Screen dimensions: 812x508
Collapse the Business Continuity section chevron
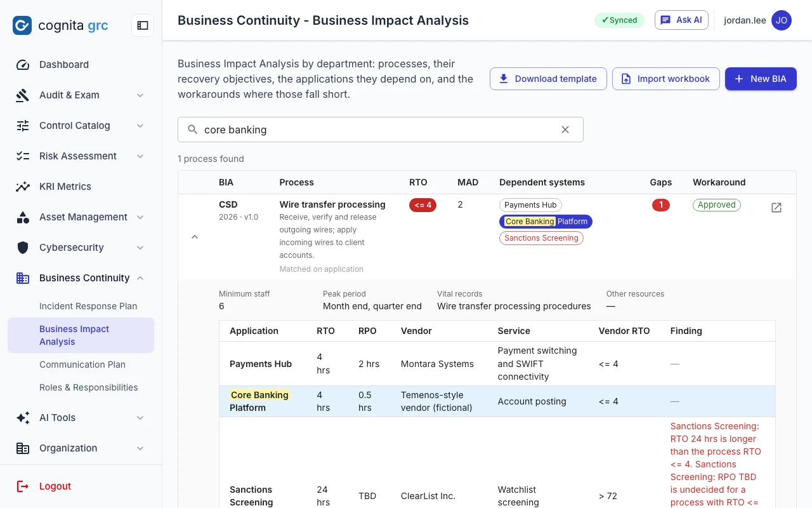coord(140,278)
